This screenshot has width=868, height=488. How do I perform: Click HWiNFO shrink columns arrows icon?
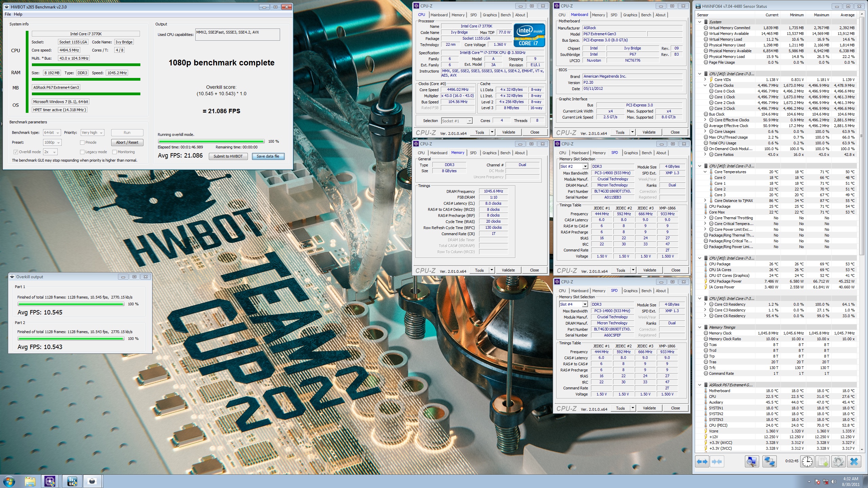[717, 461]
